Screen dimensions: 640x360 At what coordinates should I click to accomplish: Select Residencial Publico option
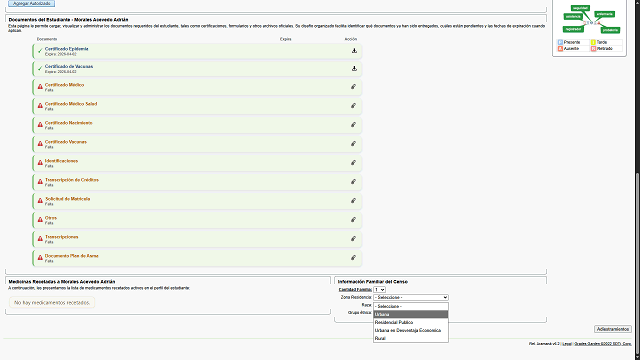pos(411,322)
